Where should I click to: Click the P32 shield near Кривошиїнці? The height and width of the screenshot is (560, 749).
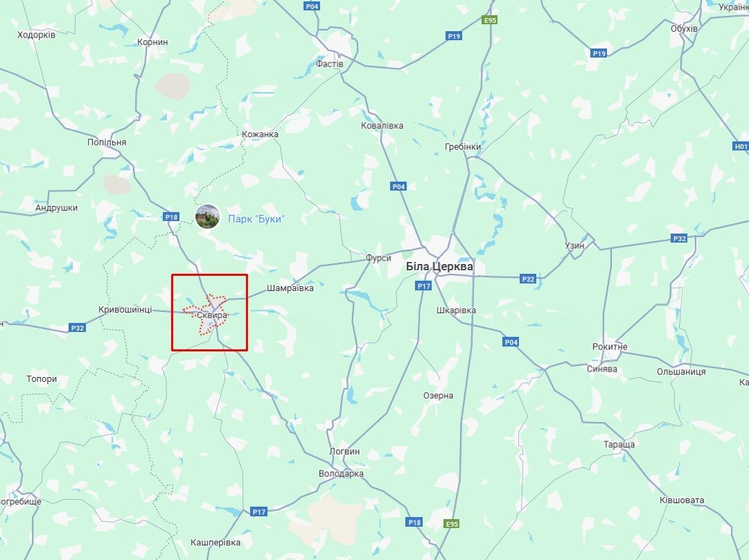[78, 328]
